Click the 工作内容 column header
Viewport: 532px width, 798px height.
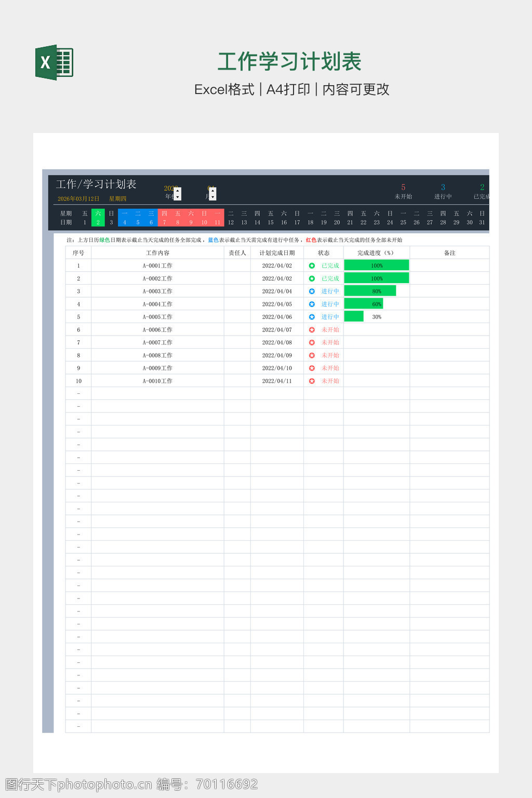tap(157, 253)
